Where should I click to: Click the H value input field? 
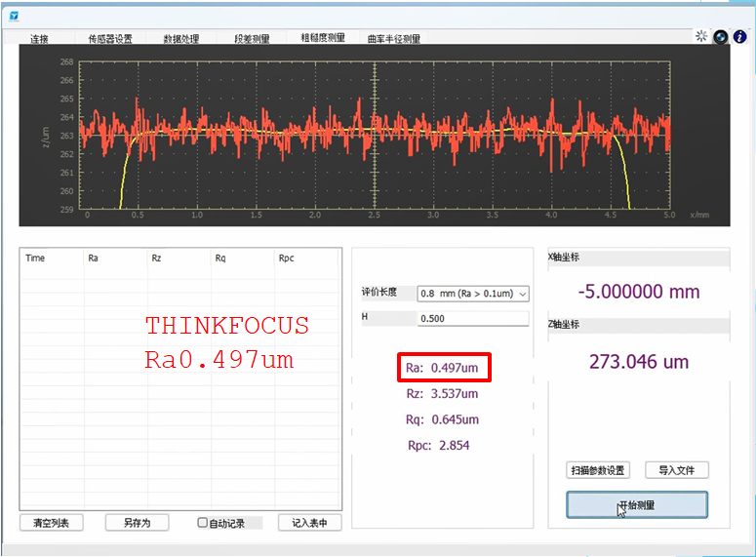472,319
